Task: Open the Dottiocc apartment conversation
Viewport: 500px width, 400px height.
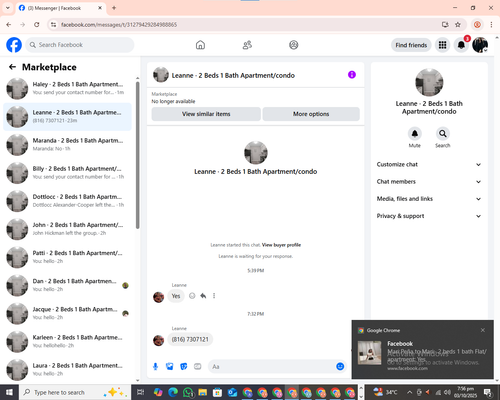Action: pos(68,201)
